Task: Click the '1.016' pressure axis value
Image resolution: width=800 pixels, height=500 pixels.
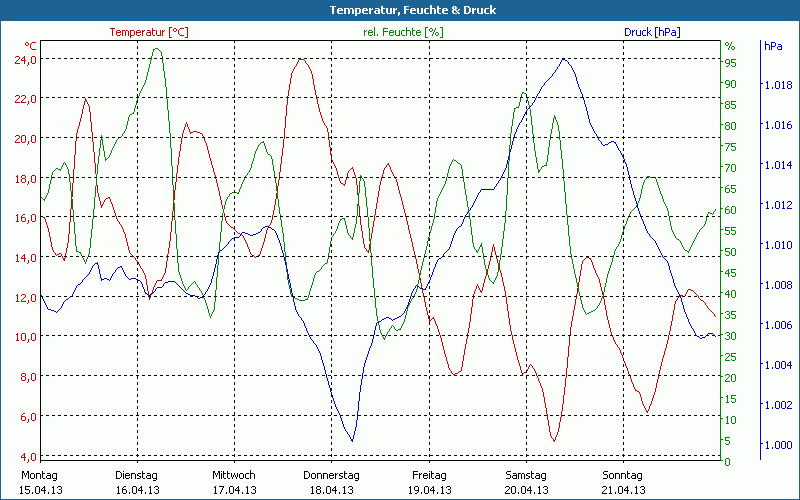Action: coord(778,125)
